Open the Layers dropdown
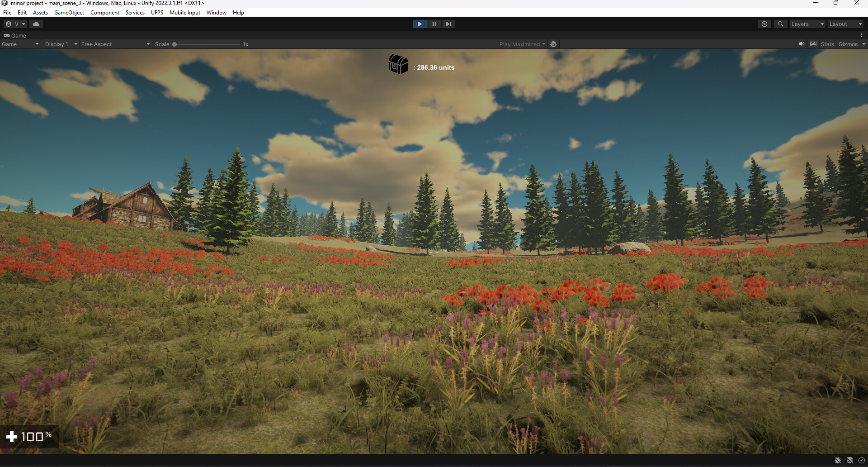868x467 pixels. point(807,24)
